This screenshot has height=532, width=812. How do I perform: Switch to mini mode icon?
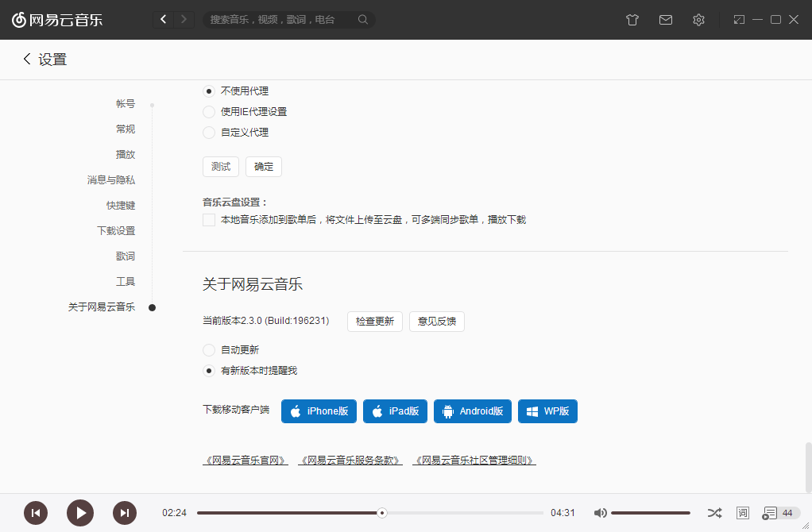click(739, 20)
